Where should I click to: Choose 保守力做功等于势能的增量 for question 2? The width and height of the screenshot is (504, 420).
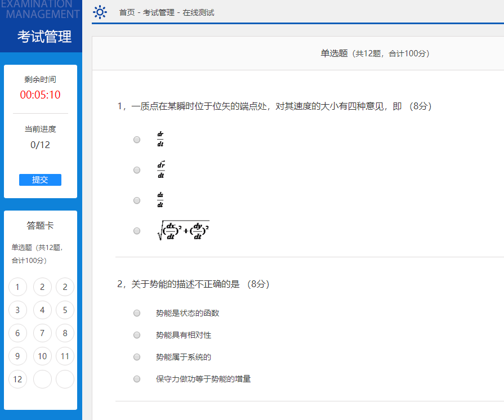coord(136,379)
